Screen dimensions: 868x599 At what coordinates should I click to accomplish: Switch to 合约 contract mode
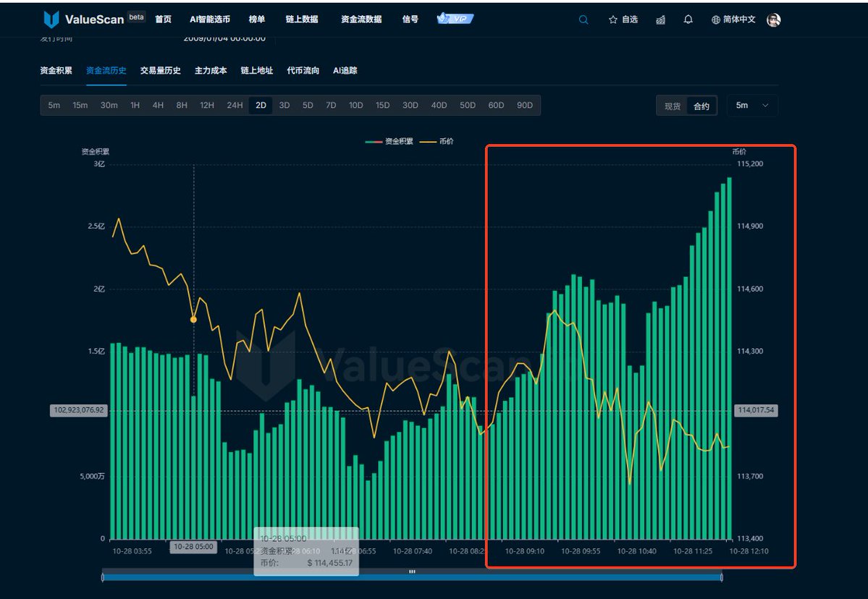click(x=701, y=106)
